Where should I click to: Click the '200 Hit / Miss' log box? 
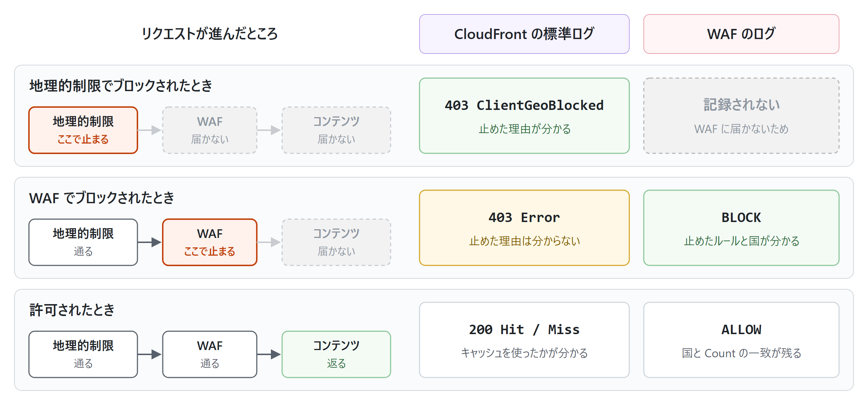coord(524,340)
